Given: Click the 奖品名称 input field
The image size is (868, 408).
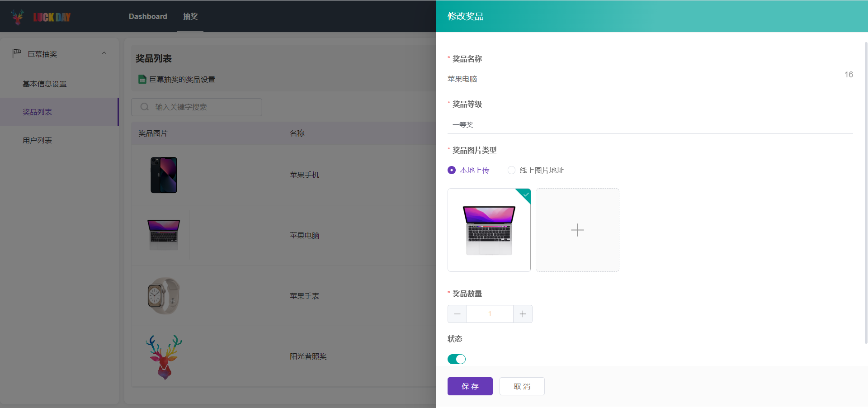Looking at the screenshot, I should [642, 79].
